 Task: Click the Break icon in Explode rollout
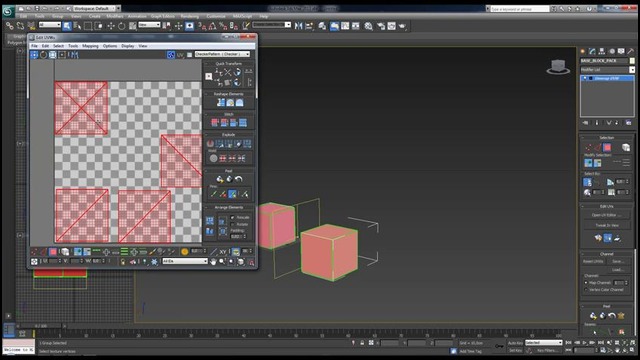coord(210,143)
